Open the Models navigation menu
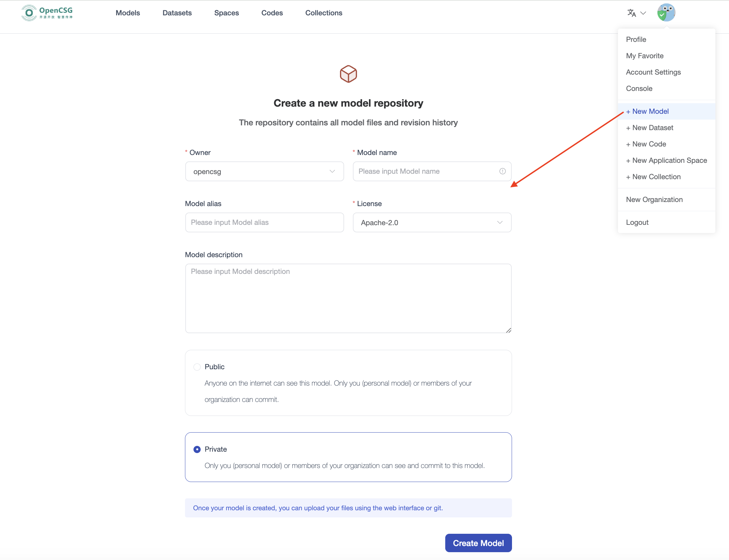The image size is (729, 560). point(128,13)
